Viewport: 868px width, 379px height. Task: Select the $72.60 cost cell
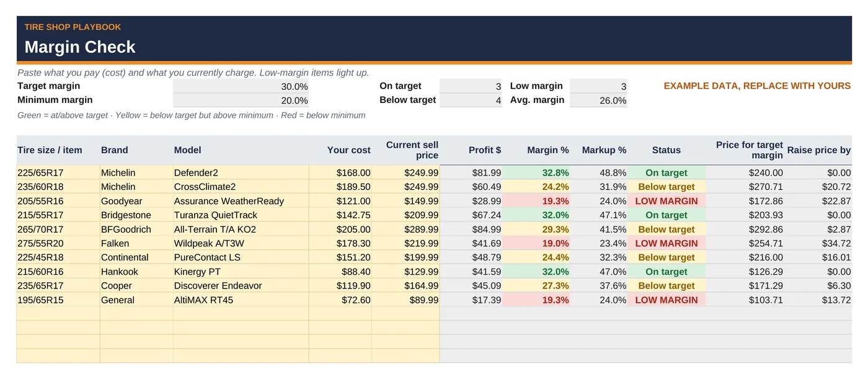click(340, 300)
